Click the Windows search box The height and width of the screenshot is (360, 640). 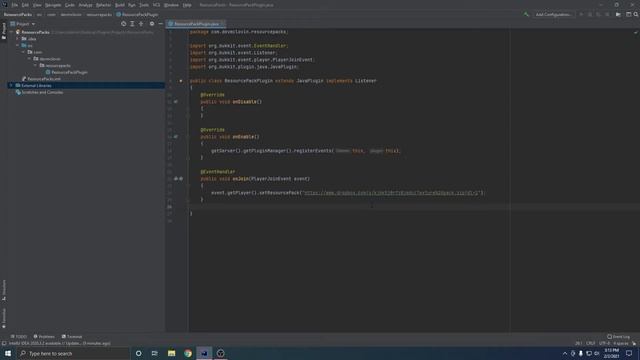pos(73,353)
